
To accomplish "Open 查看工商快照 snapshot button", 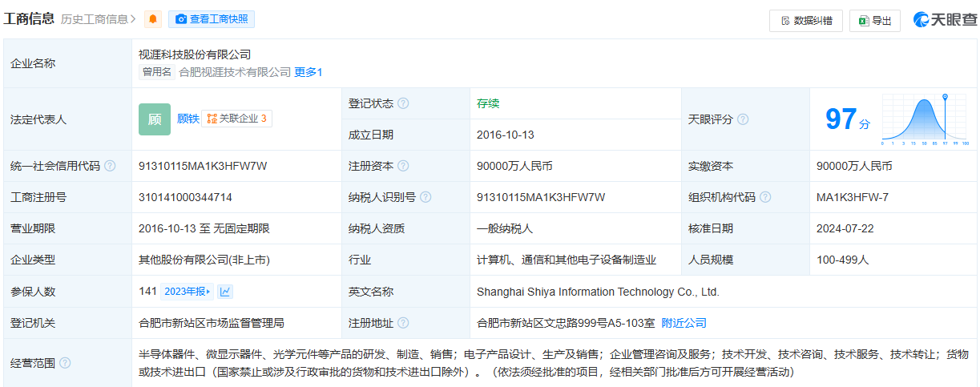I will [211, 19].
